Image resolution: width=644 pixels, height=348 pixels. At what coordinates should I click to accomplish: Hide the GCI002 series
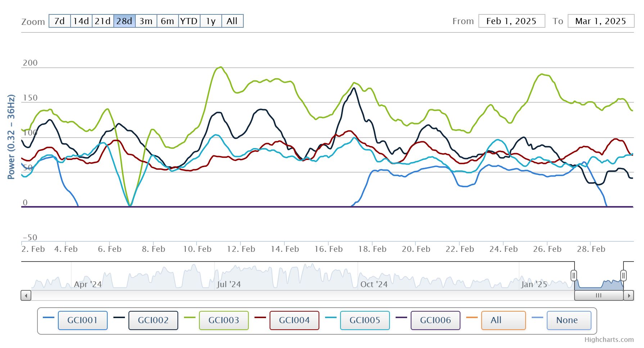tap(153, 320)
